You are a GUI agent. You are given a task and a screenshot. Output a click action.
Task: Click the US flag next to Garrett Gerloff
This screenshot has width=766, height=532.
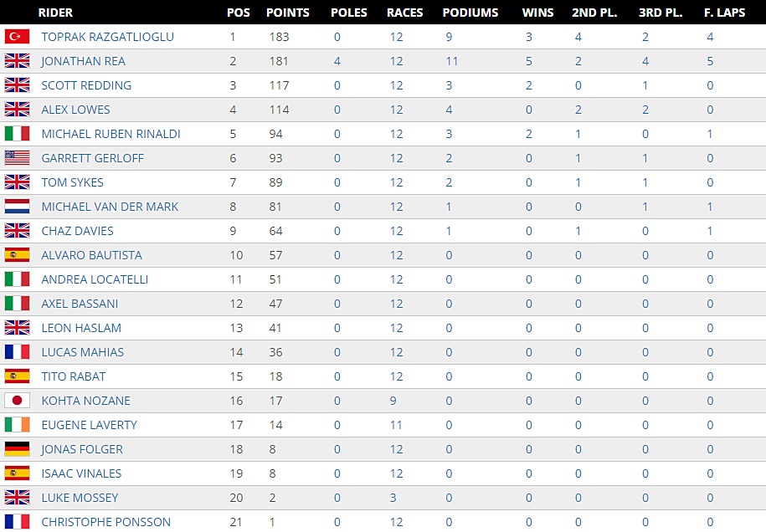[x=17, y=158]
